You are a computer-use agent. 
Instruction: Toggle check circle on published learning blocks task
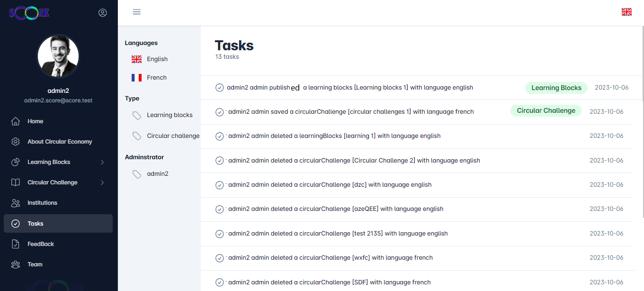(x=220, y=88)
